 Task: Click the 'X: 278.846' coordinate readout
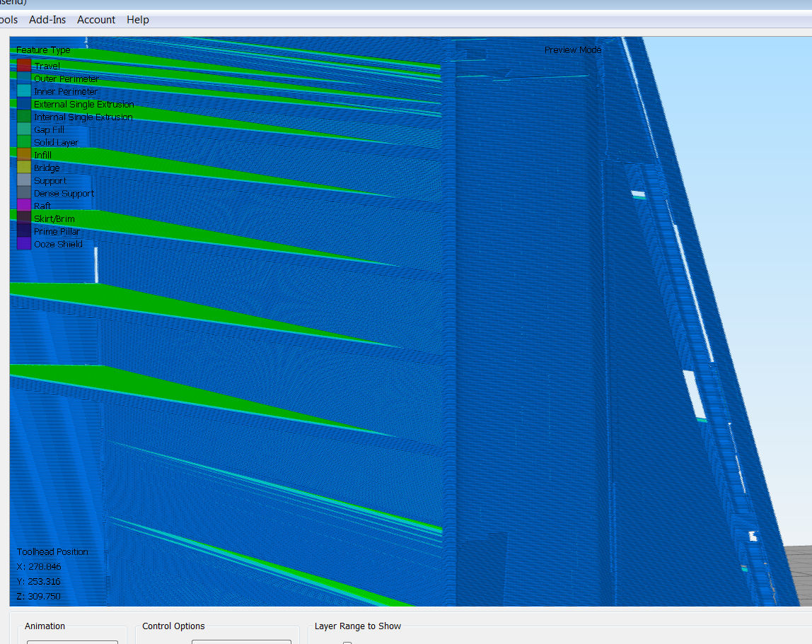click(39, 566)
